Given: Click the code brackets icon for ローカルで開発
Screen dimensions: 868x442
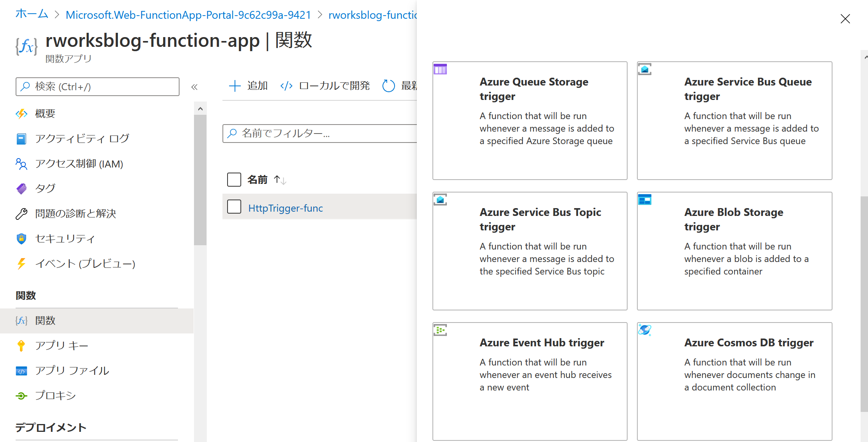Looking at the screenshot, I should [x=286, y=86].
